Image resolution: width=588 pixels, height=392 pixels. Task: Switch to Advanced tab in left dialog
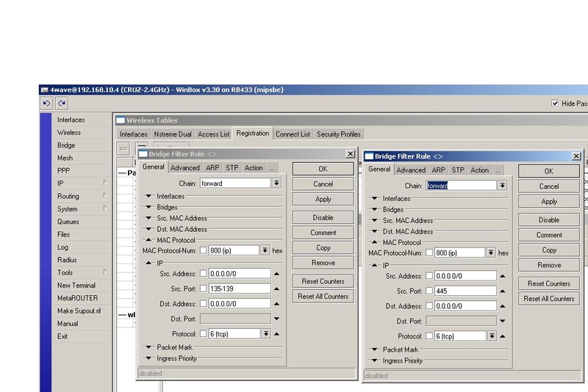[184, 168]
